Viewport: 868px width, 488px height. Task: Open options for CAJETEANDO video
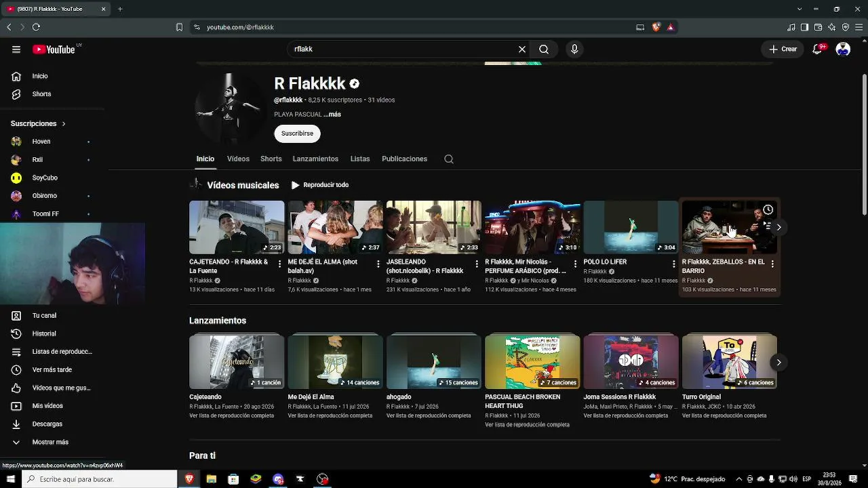(x=280, y=264)
